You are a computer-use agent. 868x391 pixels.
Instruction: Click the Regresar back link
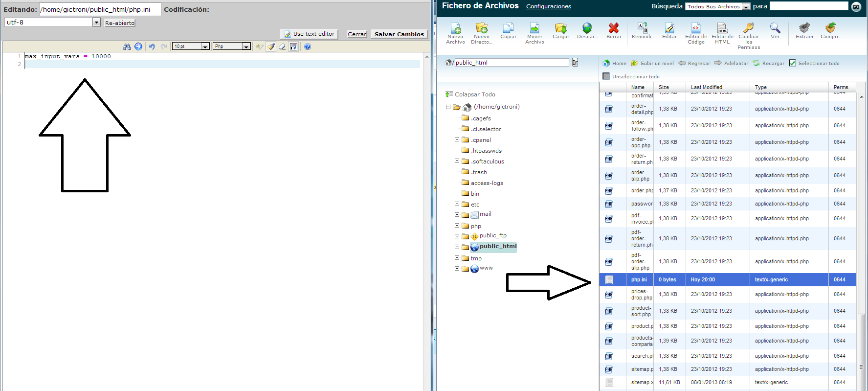click(694, 63)
